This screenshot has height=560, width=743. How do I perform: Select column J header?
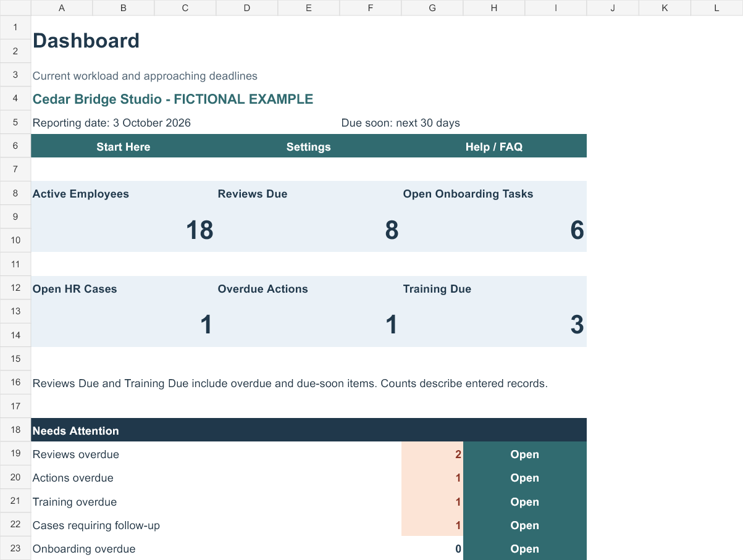pyautogui.click(x=613, y=8)
